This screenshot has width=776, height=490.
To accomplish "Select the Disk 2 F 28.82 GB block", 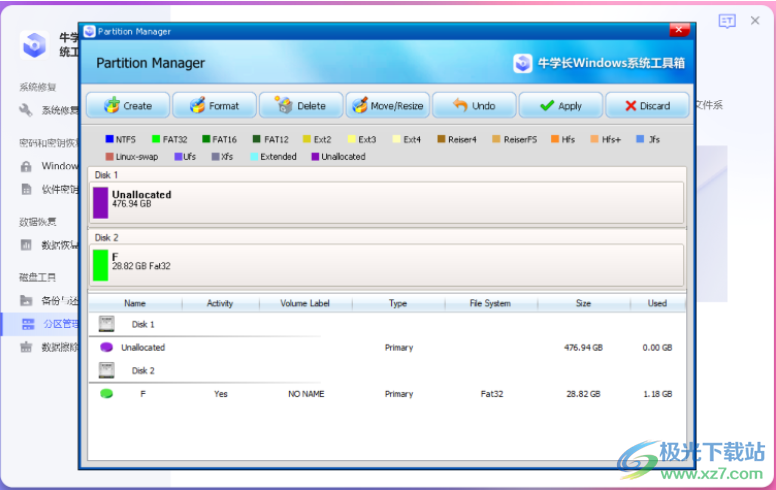I will 387,265.
